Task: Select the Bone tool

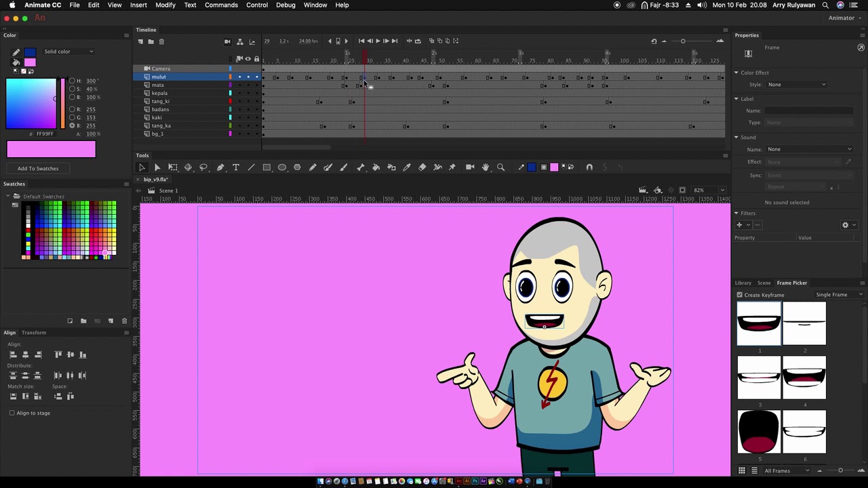Action: click(x=361, y=167)
